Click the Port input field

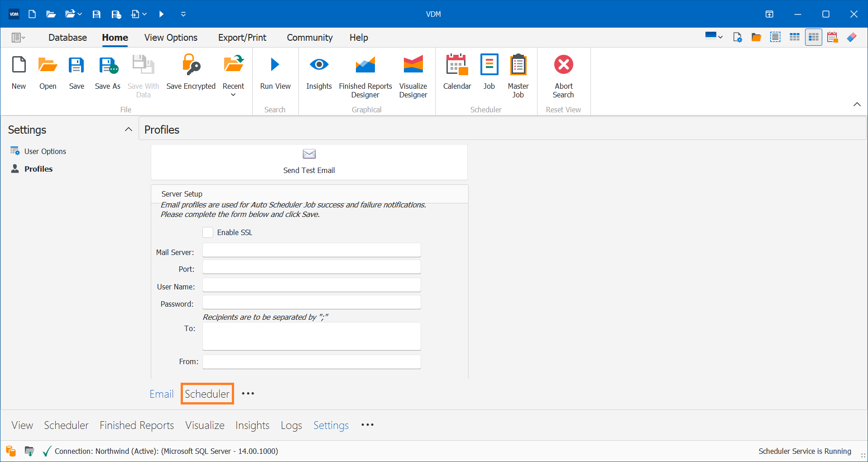point(312,267)
